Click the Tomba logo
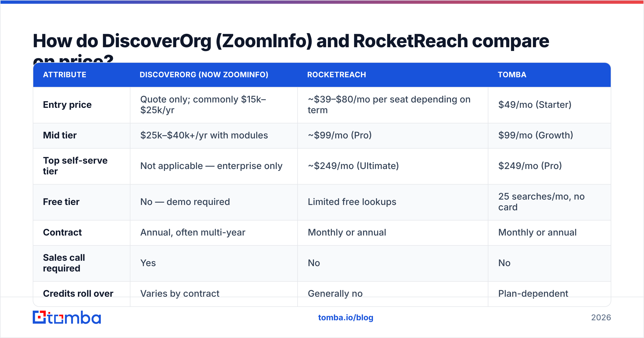Image resolution: width=644 pixels, height=338 pixels. point(67,317)
